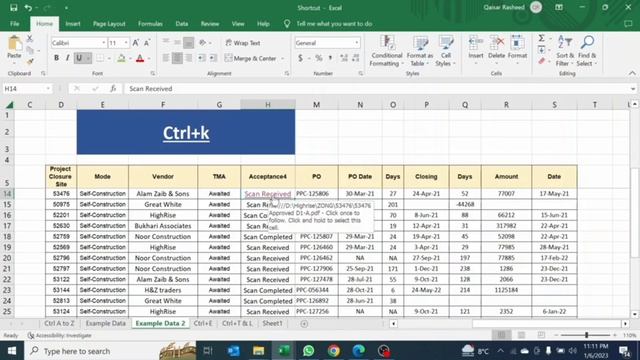Adjust the zoom slider handle
The height and width of the screenshot is (360, 640).
[x=587, y=335]
